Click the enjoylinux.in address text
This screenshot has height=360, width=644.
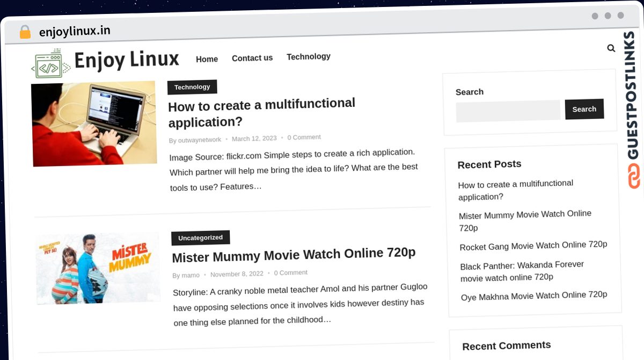(75, 31)
